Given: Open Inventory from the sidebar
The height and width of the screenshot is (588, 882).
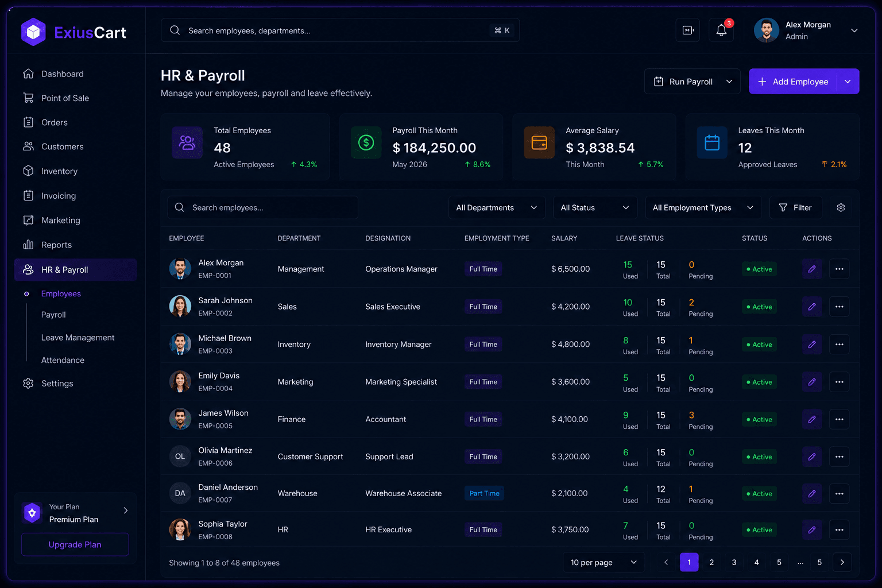Looking at the screenshot, I should point(59,171).
